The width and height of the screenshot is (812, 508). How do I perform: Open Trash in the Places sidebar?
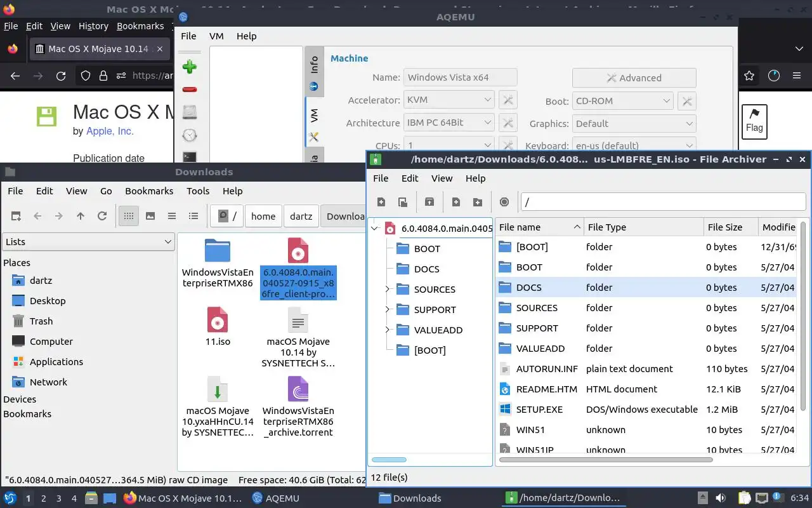coord(41,321)
